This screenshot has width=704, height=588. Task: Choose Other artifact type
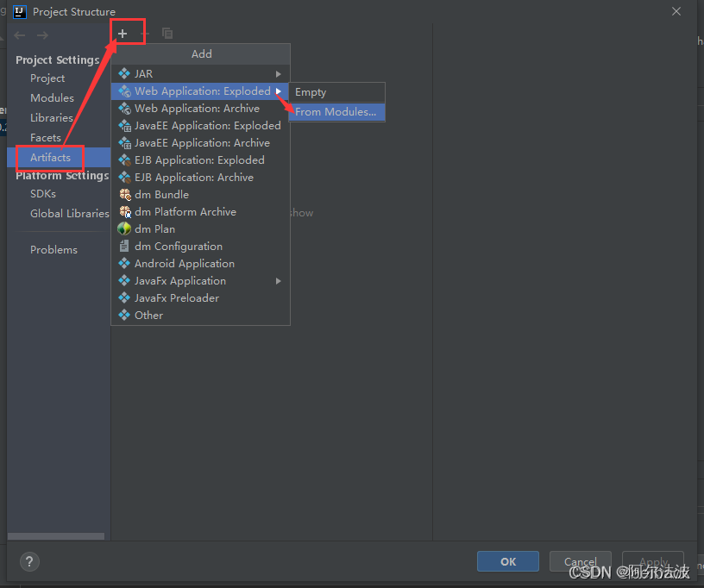point(200,316)
